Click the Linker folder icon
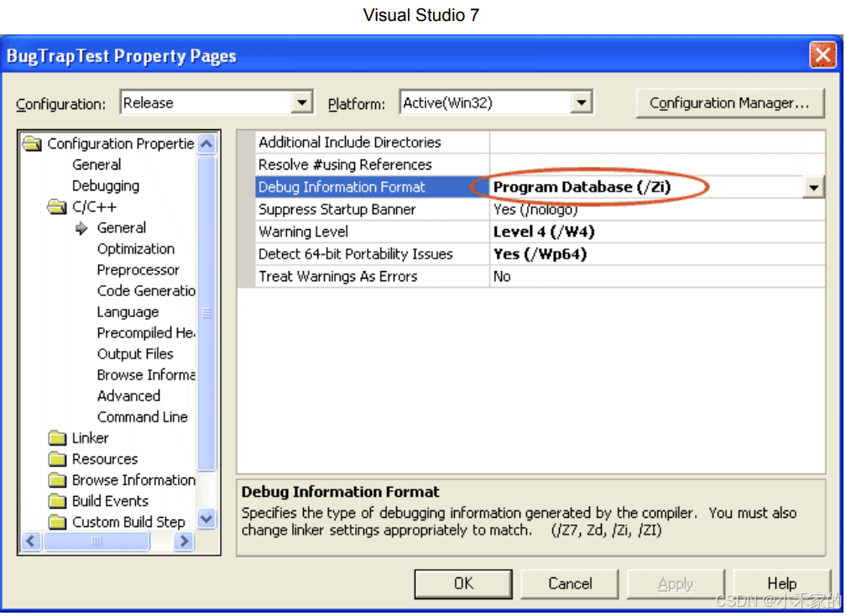Screen dimensions: 846x616 pos(57,437)
